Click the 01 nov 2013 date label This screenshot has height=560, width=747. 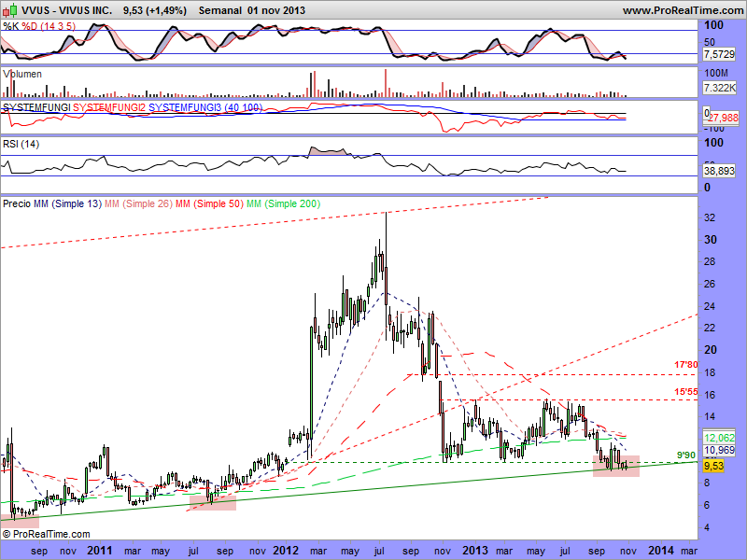[276, 10]
